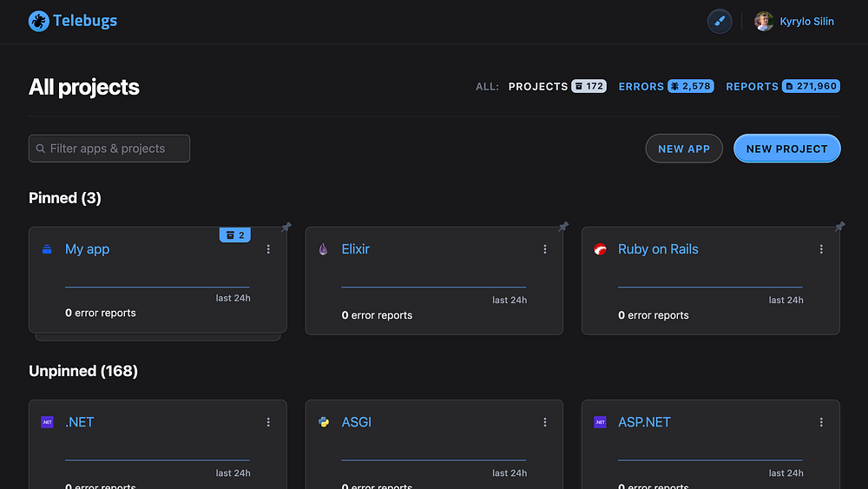Create a new app with New App
This screenshot has height=489, width=868.
(684, 149)
